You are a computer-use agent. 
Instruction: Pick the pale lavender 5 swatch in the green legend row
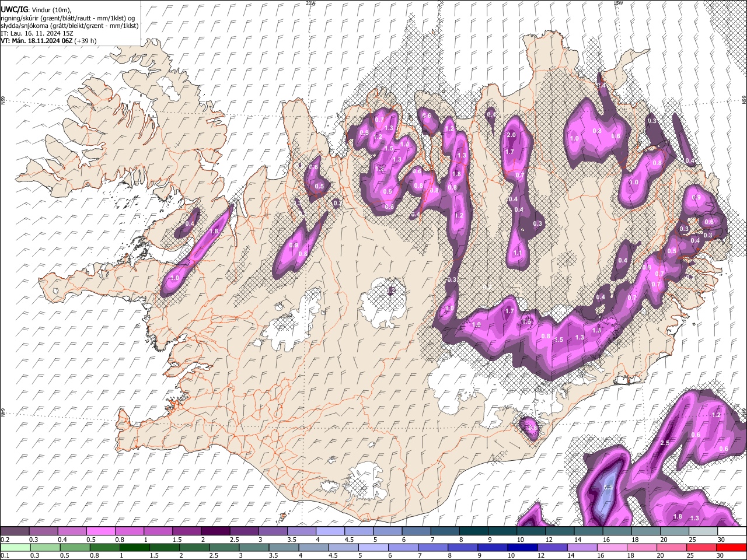tap(373, 547)
